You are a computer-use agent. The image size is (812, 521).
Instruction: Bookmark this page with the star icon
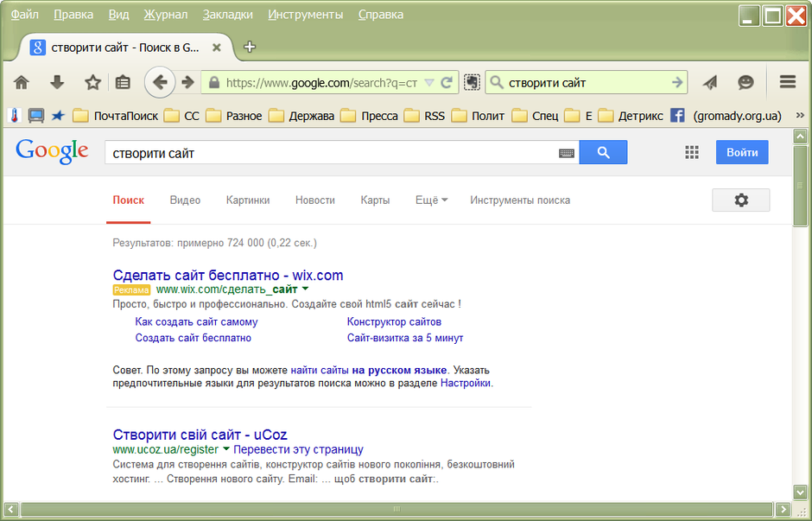tap(92, 82)
